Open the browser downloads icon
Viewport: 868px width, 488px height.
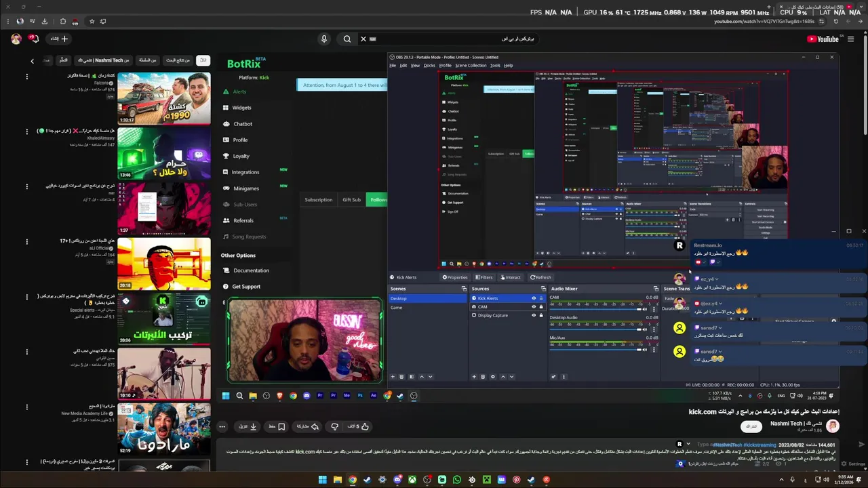(x=44, y=21)
